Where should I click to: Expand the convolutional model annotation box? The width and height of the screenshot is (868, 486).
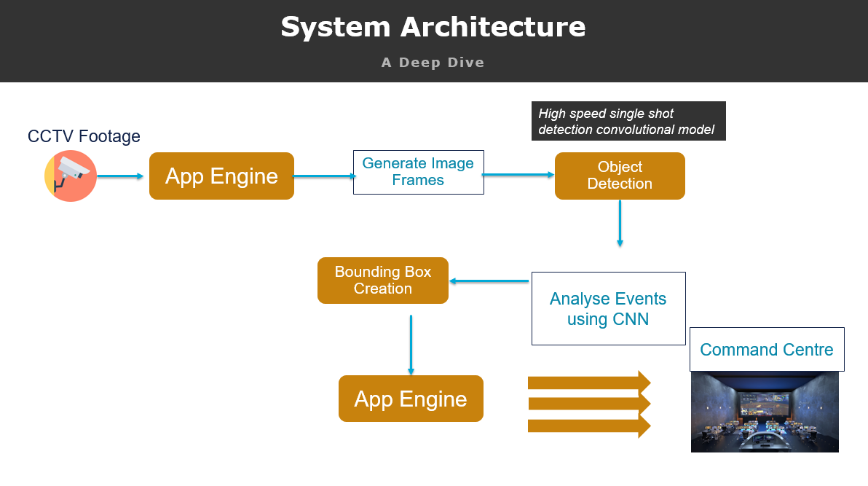629,121
